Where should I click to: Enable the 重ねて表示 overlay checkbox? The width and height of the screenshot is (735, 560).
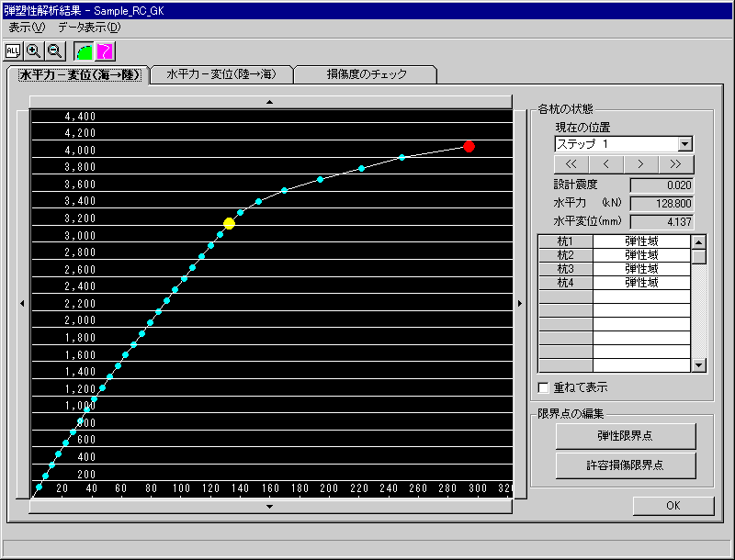pos(542,387)
